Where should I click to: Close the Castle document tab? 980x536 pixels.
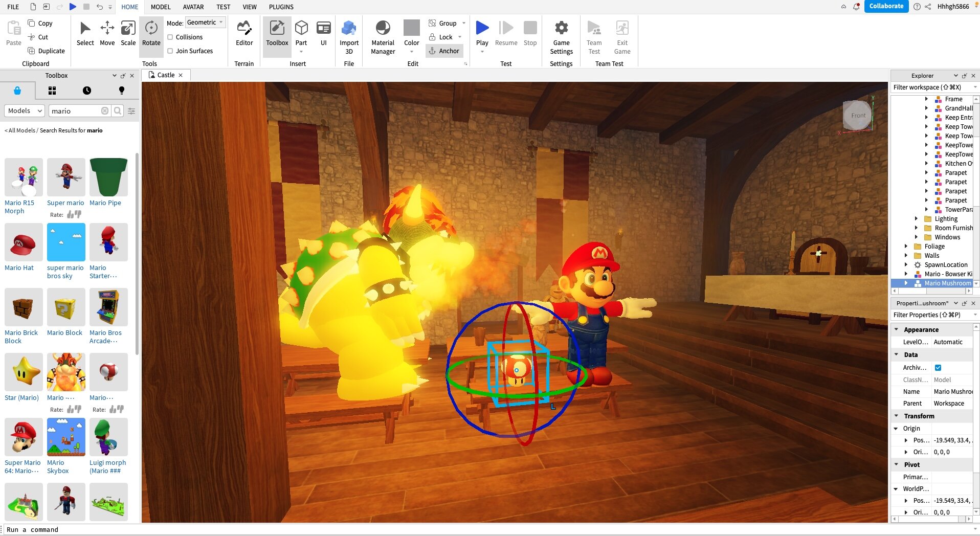pos(181,75)
